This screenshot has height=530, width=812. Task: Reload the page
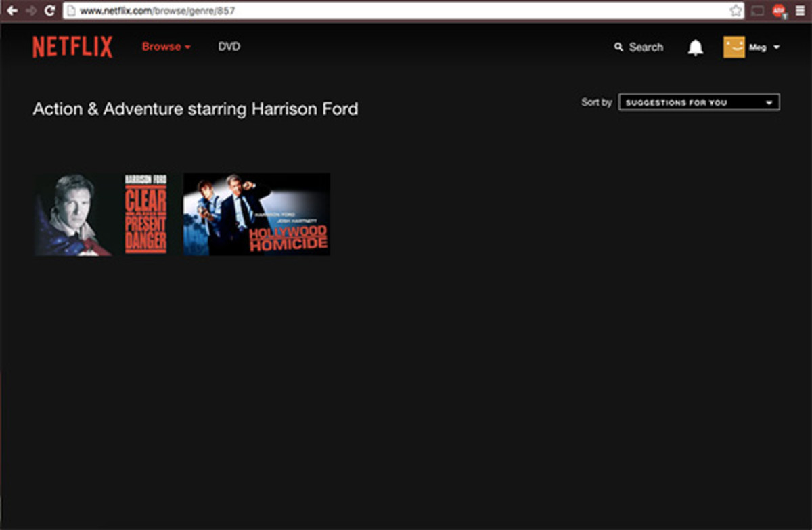[x=49, y=11]
